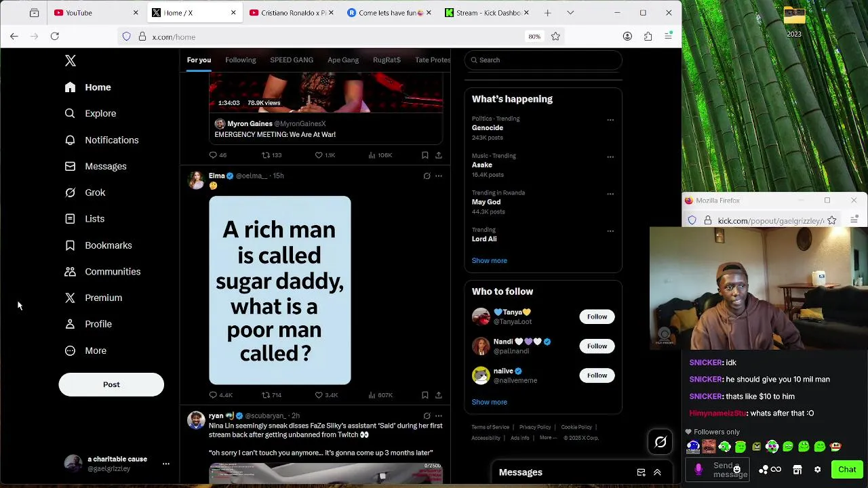Open Grok in the sidebar

(85, 192)
